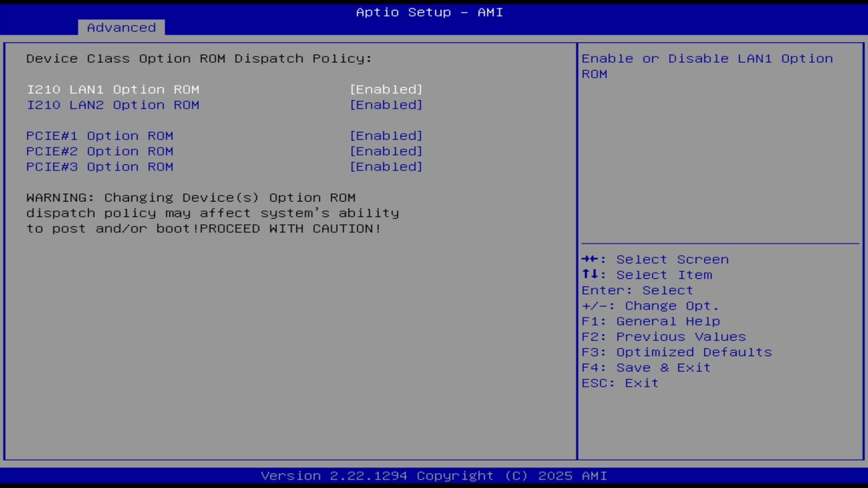Select the Device Class Option ROM Dispatch Policy header

click(x=199, y=58)
